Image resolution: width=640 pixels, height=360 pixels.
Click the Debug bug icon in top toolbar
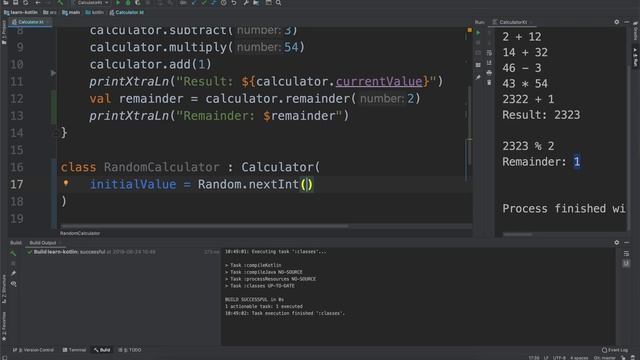[x=128, y=3]
